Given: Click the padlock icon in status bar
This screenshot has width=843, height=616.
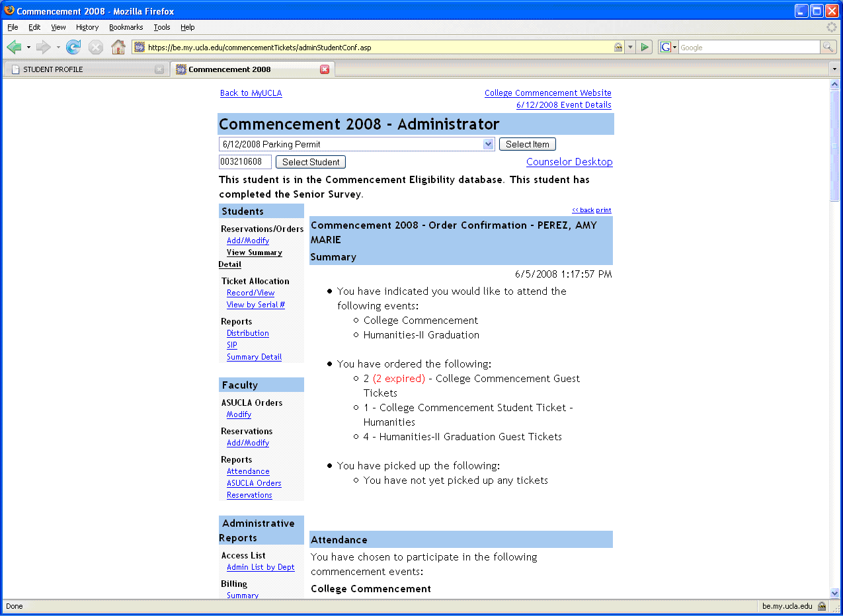Looking at the screenshot, I should (822, 606).
